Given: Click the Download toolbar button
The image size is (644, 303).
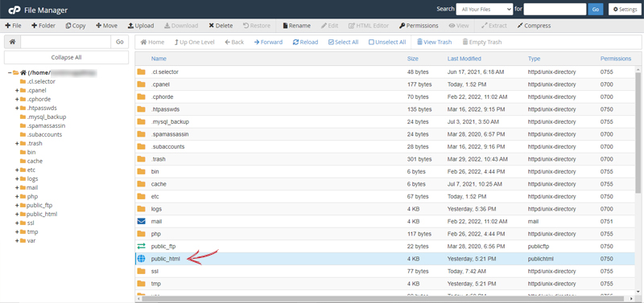Looking at the screenshot, I should click(x=181, y=26).
